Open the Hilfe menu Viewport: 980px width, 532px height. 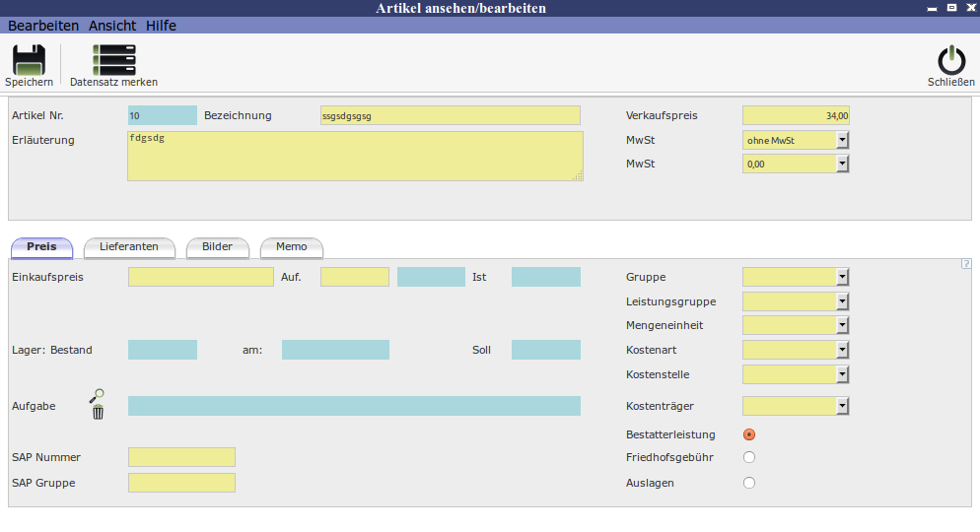(161, 26)
